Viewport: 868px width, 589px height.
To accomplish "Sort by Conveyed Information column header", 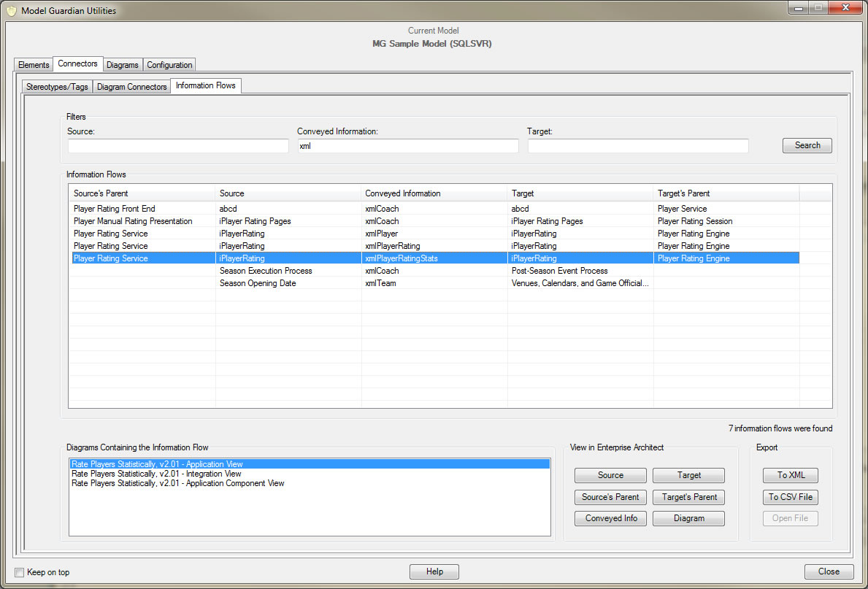I will (434, 193).
